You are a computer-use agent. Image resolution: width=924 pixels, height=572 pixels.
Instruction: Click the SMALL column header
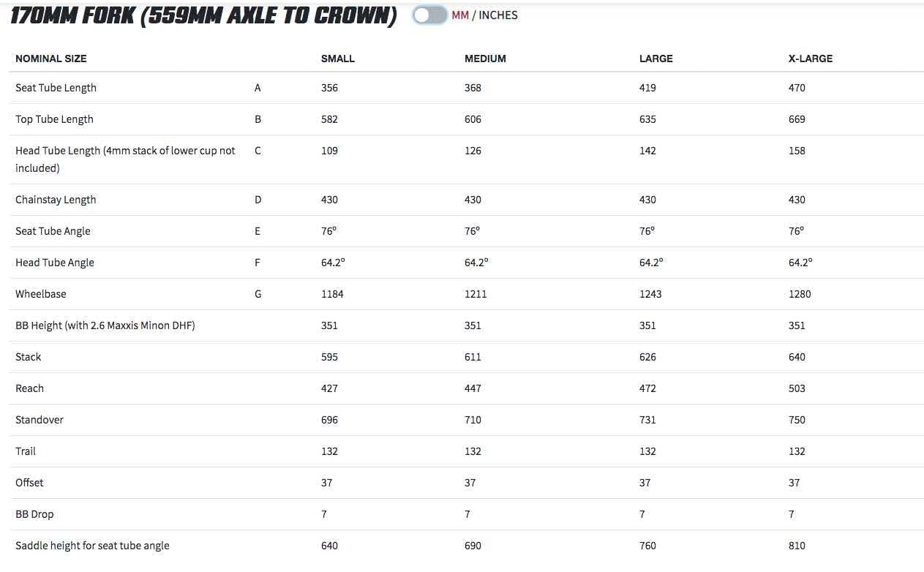(338, 59)
